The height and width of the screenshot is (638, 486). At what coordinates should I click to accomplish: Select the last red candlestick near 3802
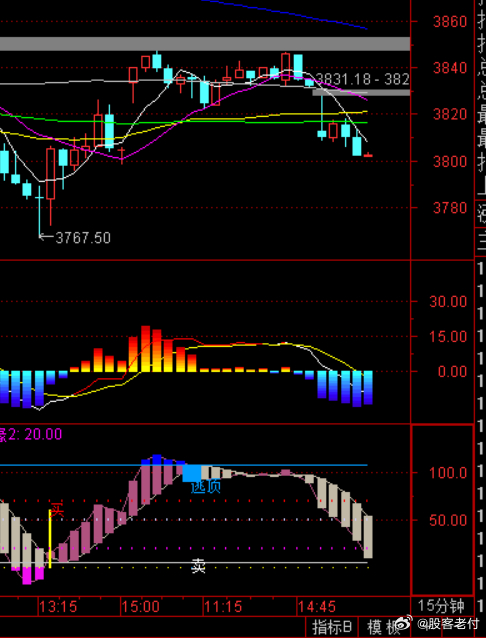coord(368,155)
